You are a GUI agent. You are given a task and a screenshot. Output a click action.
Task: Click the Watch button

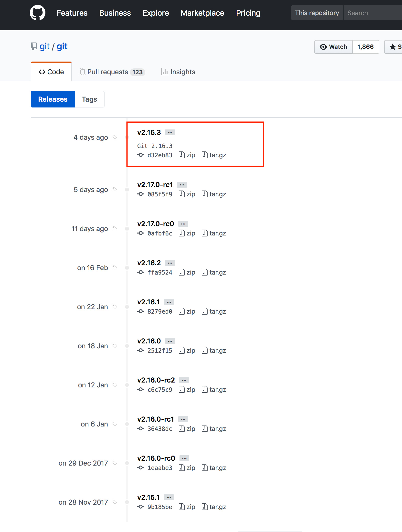click(x=333, y=47)
